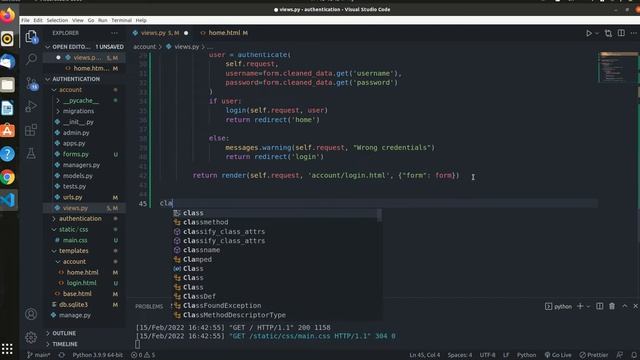Expand the migrations folder
The image size is (640, 360).
58,111
